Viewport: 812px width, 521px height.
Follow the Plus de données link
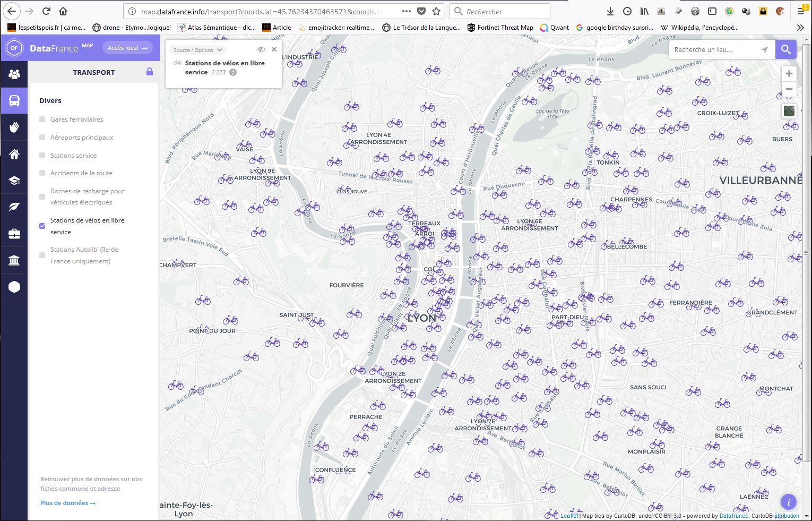[x=67, y=503]
